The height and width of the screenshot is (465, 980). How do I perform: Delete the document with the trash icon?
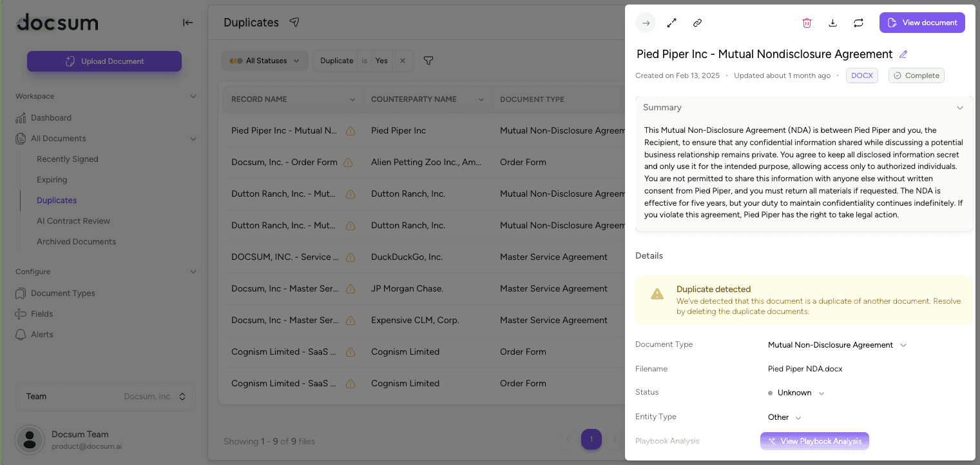click(x=807, y=23)
